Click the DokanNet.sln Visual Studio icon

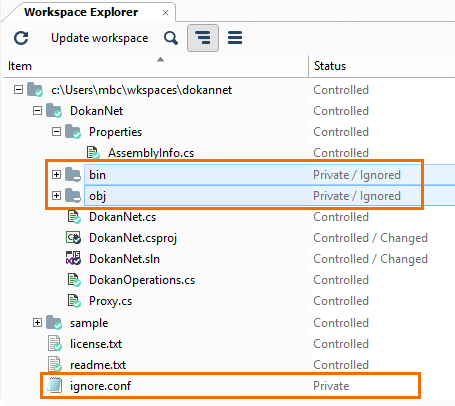tap(73, 259)
